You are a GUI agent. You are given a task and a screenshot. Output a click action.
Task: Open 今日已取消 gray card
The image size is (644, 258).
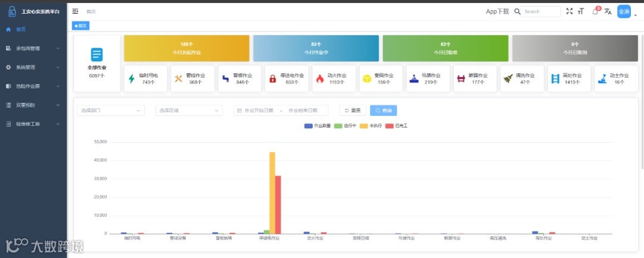click(x=575, y=48)
